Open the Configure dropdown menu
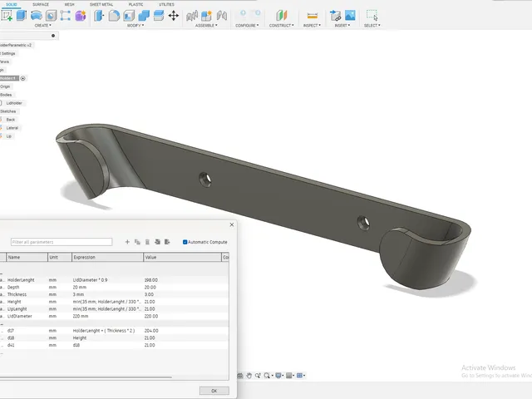Screen dimensions: 532x399 click(247, 26)
